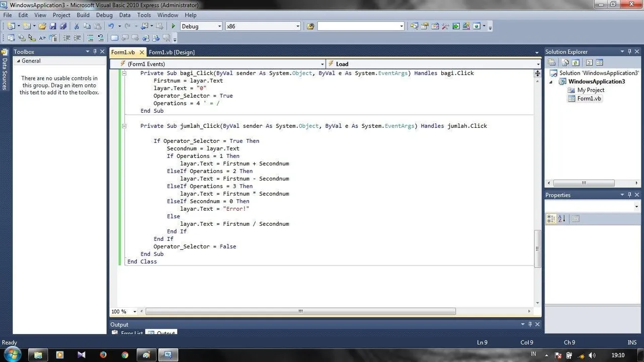Click the Open File folder icon
The height and width of the screenshot is (362, 644).
pyautogui.click(x=42, y=26)
